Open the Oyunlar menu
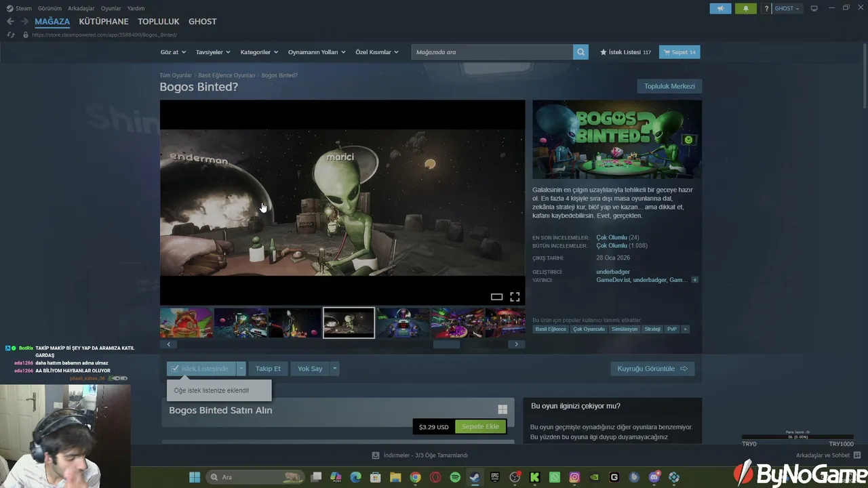 point(111,8)
